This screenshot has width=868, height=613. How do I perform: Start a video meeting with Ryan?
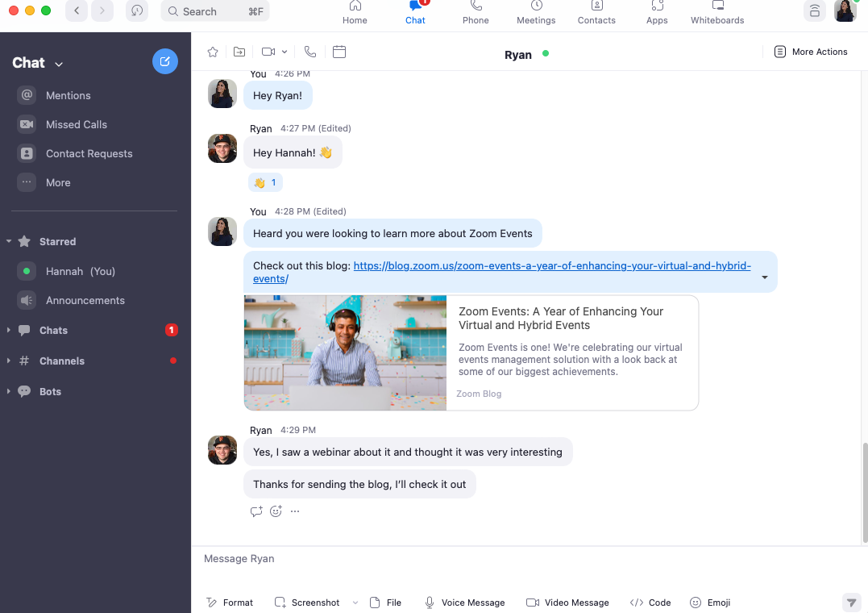(268, 52)
